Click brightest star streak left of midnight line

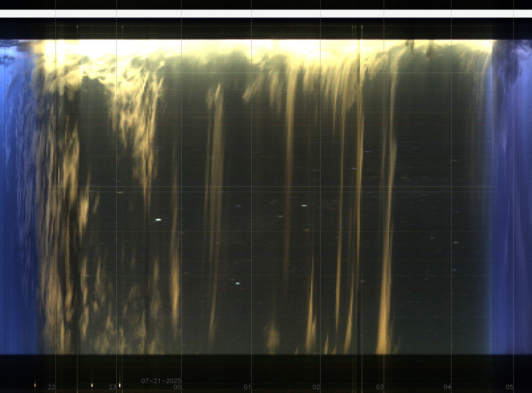pos(158,220)
